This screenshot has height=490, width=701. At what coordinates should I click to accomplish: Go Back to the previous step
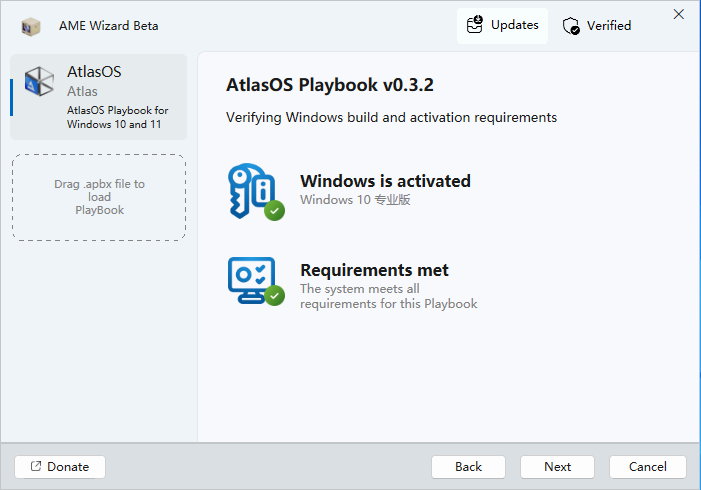[468, 467]
